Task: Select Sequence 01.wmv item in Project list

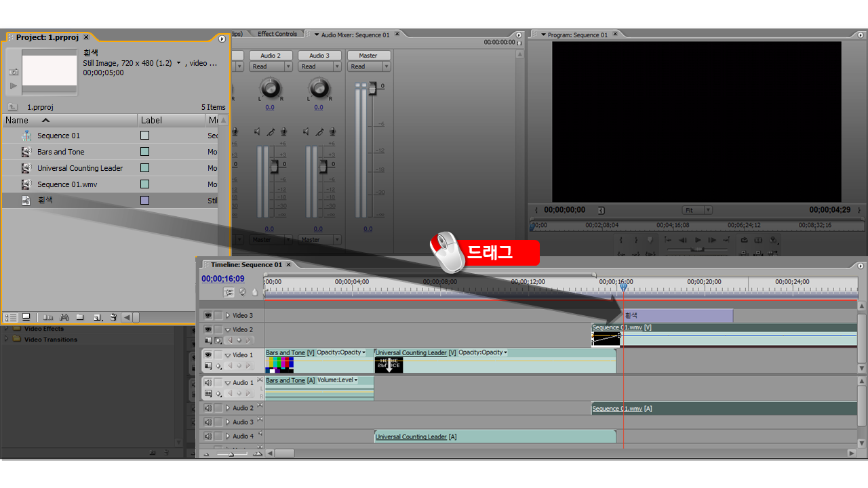Action: click(x=67, y=184)
